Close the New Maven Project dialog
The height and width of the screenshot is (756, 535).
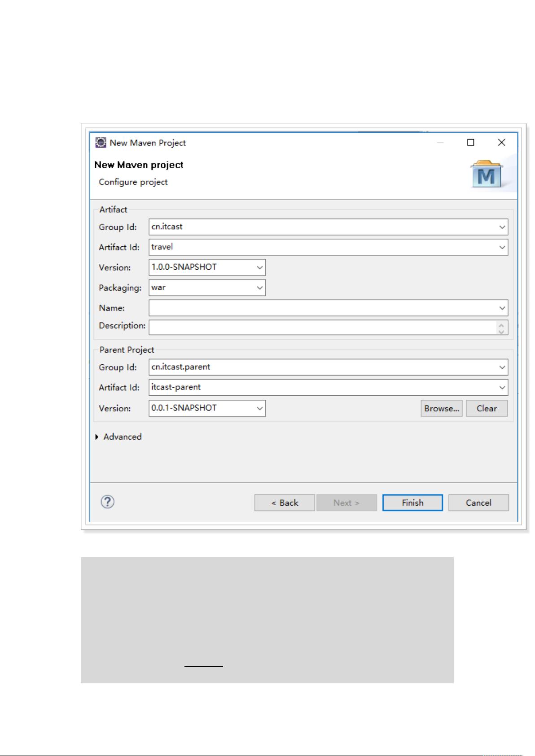click(502, 142)
